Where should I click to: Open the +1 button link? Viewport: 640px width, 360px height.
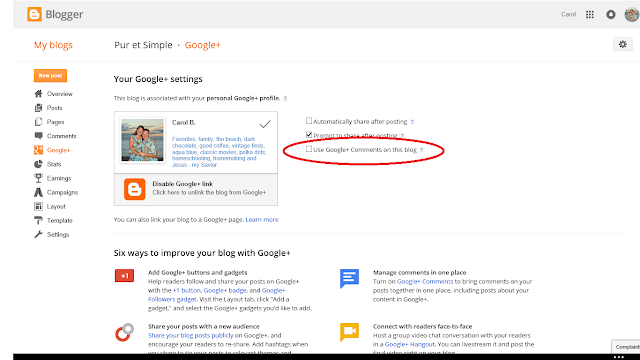[187, 291]
